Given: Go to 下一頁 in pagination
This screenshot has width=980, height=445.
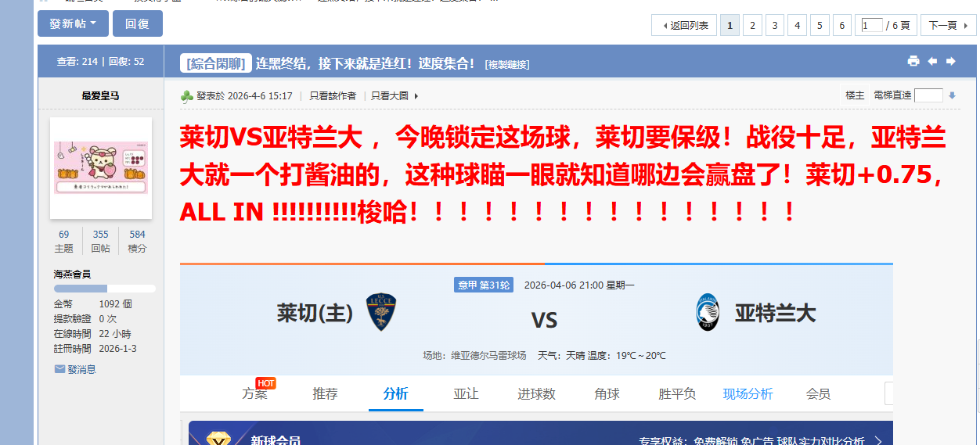Looking at the screenshot, I should click(948, 25).
